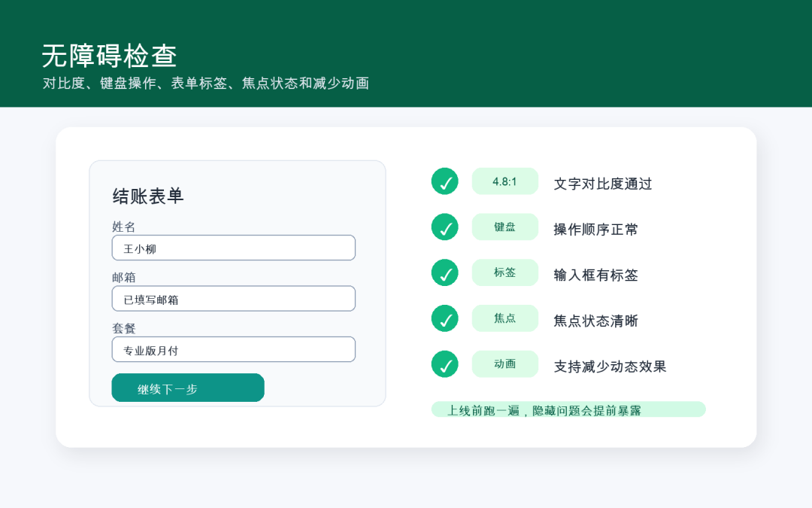Click the 结账表单 heading
Screen dimensions: 812x508
[148, 196]
